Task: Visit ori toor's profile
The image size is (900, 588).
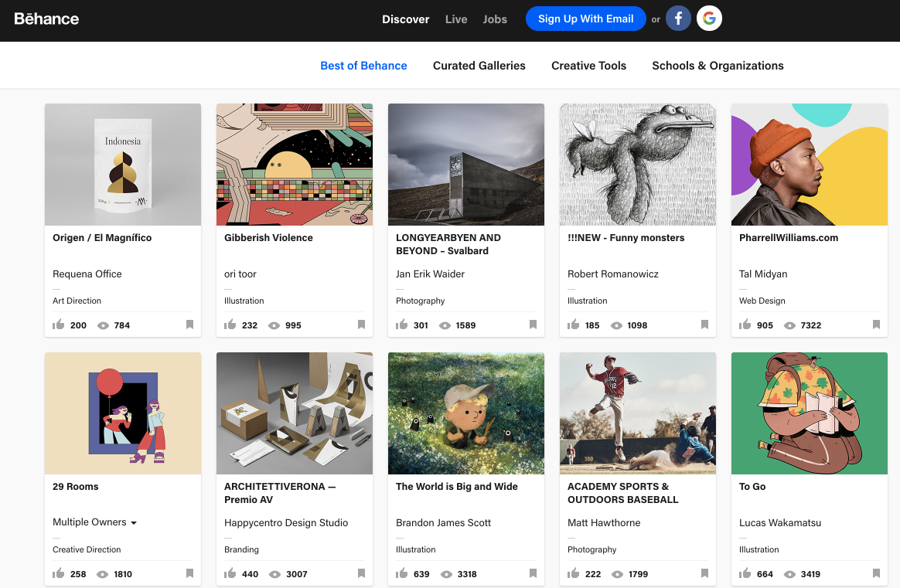Action: [x=240, y=274]
